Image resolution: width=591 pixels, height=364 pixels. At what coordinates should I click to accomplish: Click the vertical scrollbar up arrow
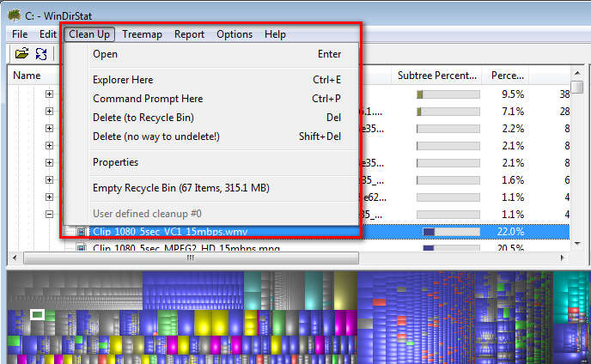pyautogui.click(x=577, y=73)
